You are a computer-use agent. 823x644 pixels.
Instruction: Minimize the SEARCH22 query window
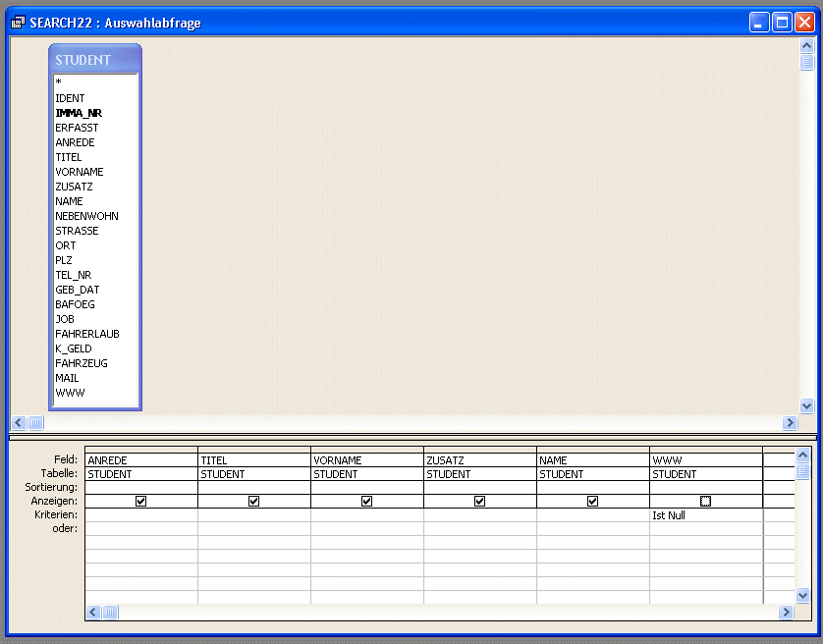click(x=759, y=23)
